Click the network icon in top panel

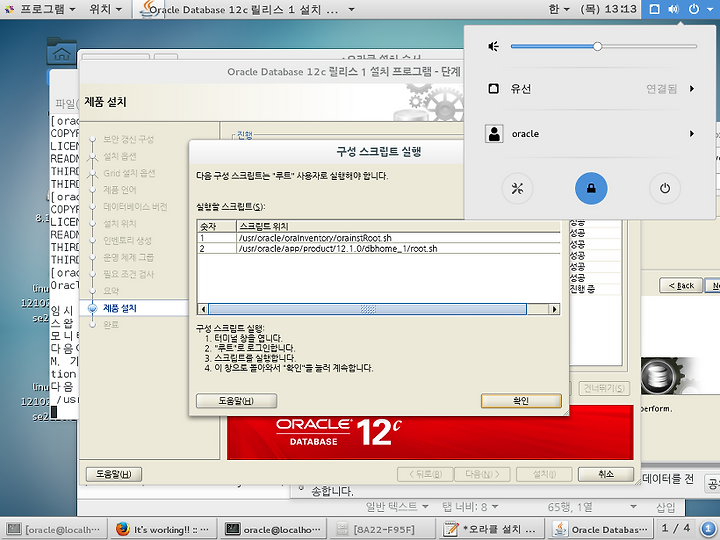click(655, 9)
